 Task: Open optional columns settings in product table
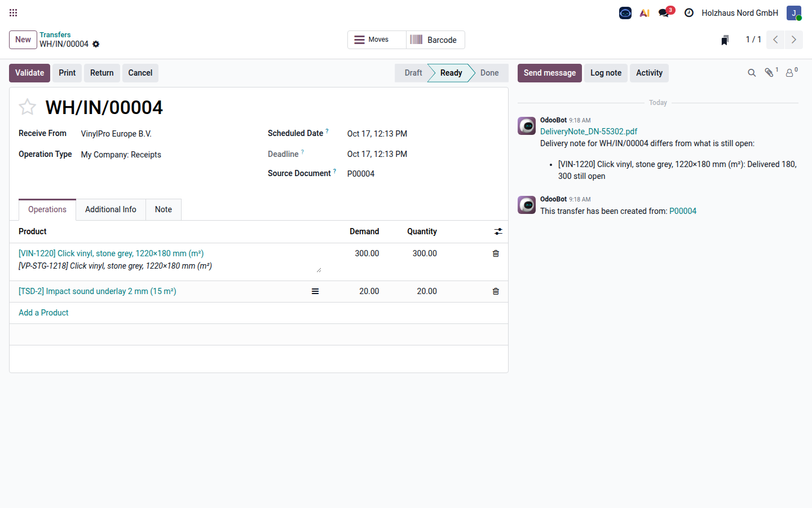point(498,231)
